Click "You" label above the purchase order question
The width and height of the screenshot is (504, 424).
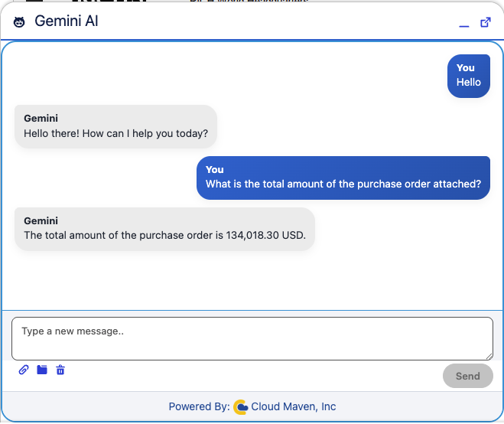click(215, 170)
